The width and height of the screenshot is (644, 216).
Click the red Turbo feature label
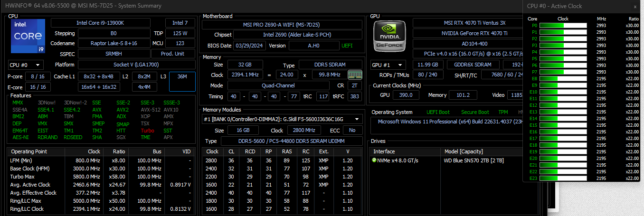147,131
